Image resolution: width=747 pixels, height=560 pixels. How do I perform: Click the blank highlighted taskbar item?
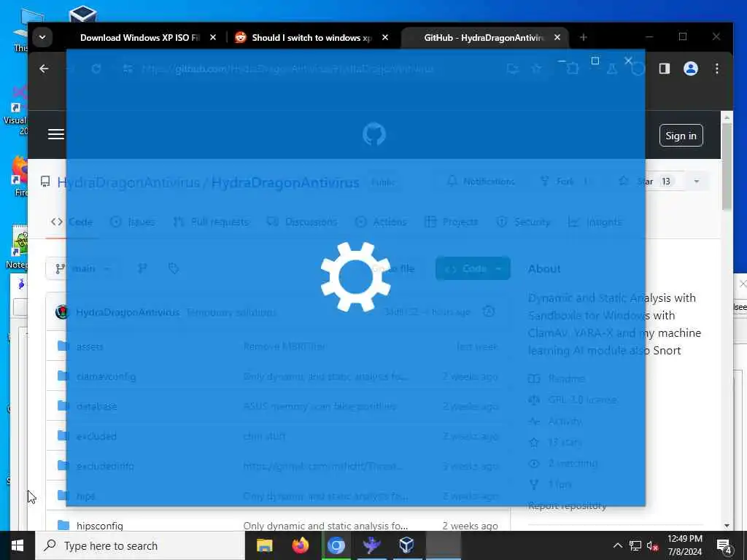coord(443,545)
